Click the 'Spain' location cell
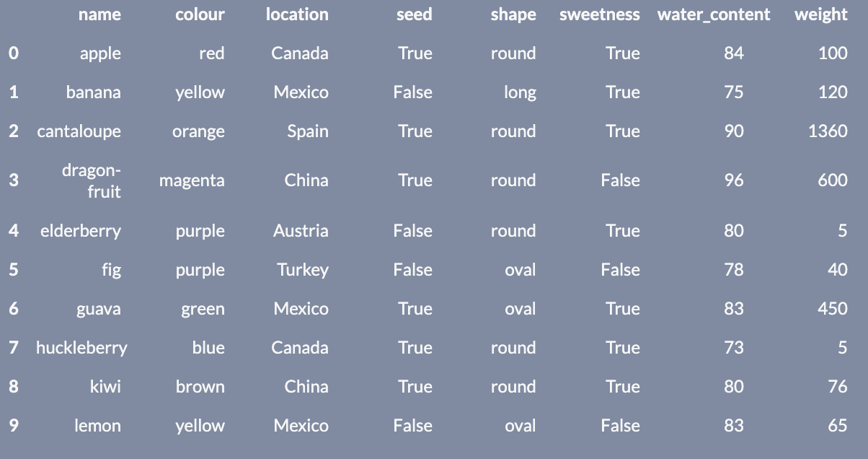Viewport: 868px width, 459px height. click(x=308, y=131)
